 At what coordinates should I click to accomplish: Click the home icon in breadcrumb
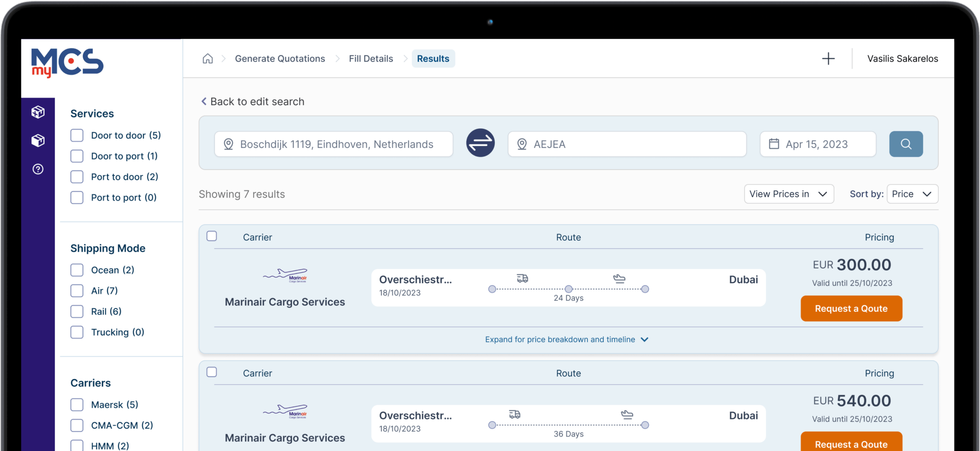[207, 59]
